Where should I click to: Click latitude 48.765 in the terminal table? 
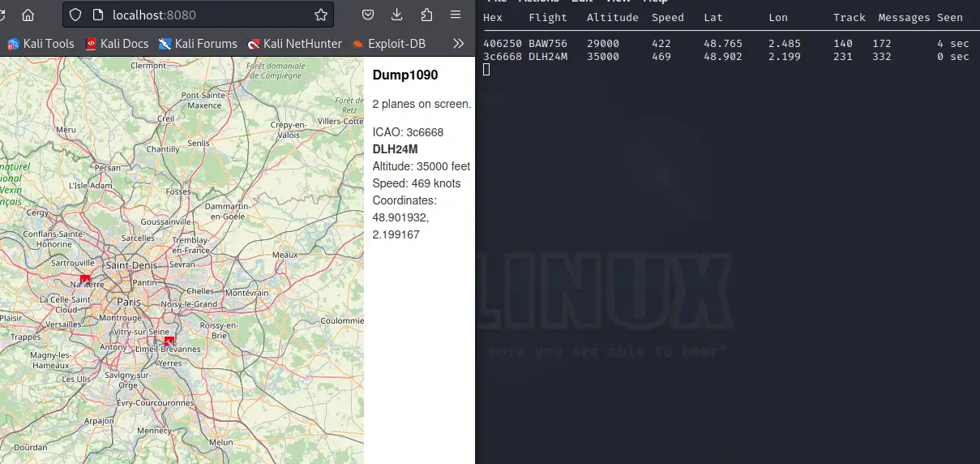tap(723, 44)
